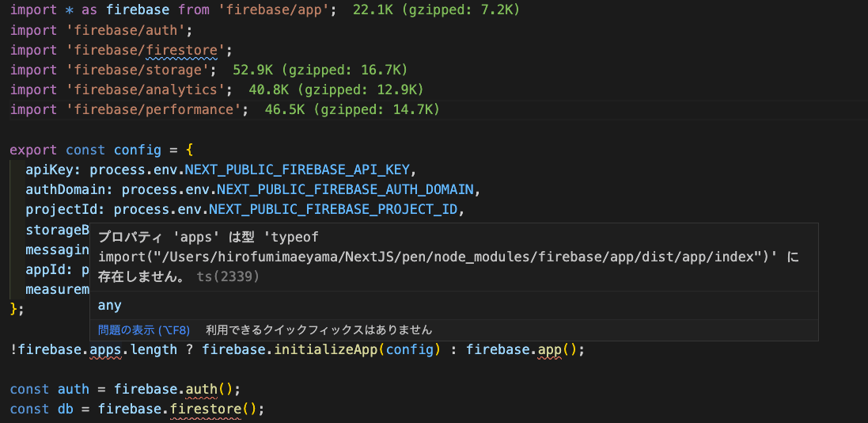Click the 'authDomain' property name

[66, 189]
